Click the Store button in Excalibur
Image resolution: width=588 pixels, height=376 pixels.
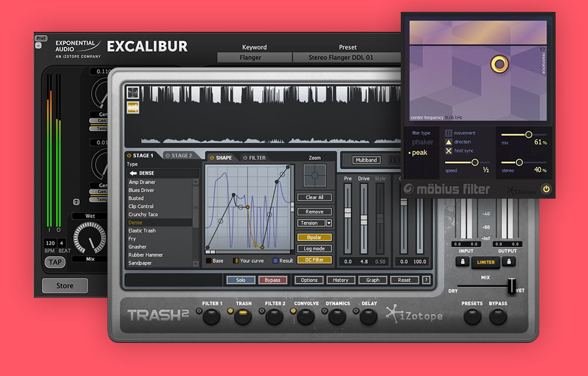point(65,285)
